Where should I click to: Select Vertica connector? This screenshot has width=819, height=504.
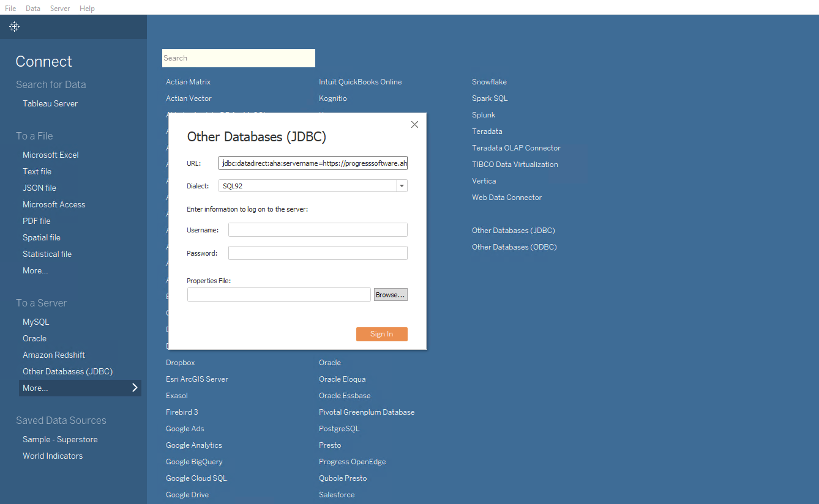point(484,181)
